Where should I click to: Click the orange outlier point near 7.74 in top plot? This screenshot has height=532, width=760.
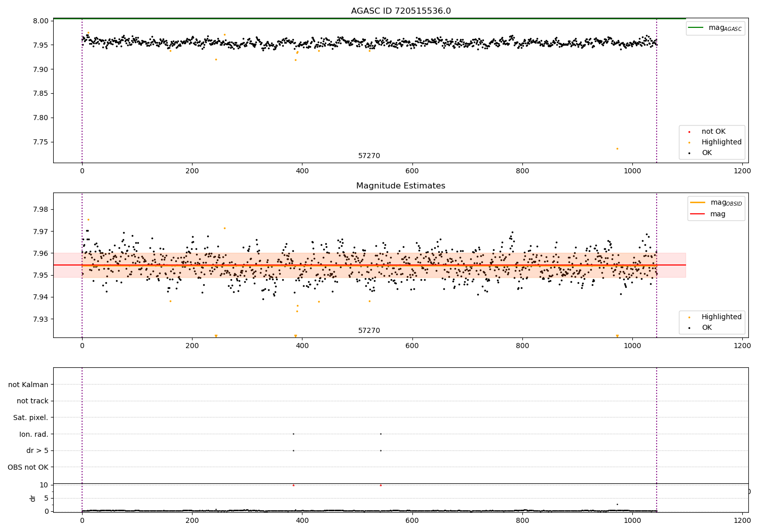coord(617,148)
